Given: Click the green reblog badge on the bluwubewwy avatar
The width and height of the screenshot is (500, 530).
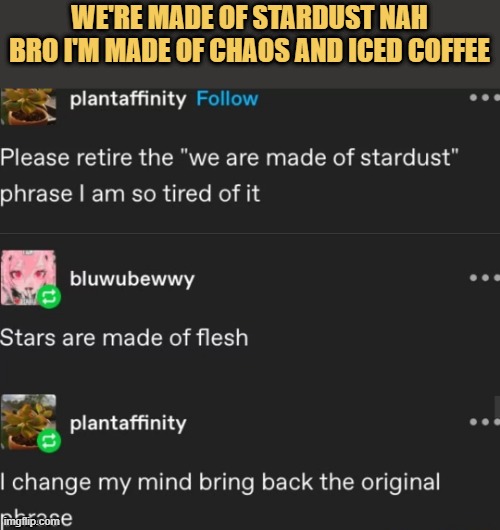Looking at the screenshot, I should pos(49,297).
